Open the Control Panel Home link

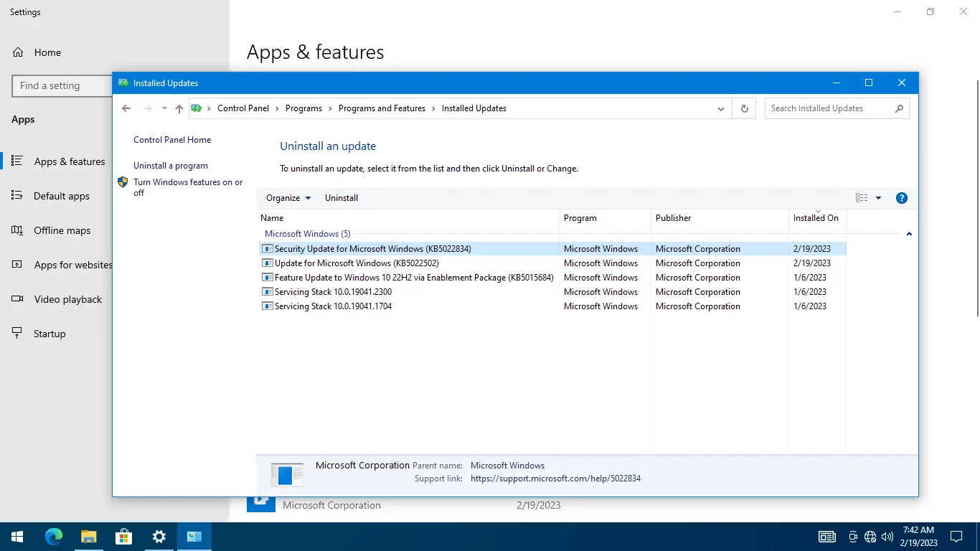tap(172, 140)
